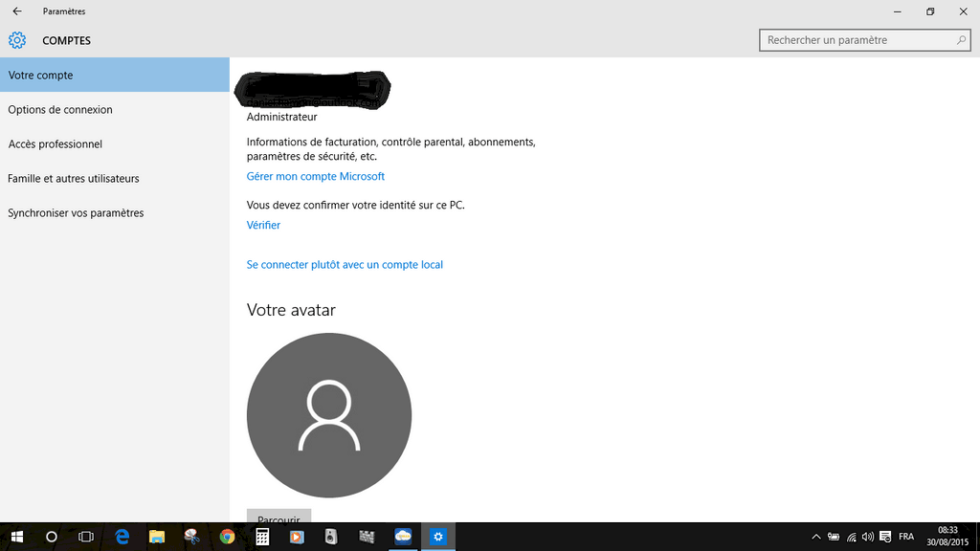
Task: Click the search magnifier icon
Action: tap(962, 40)
